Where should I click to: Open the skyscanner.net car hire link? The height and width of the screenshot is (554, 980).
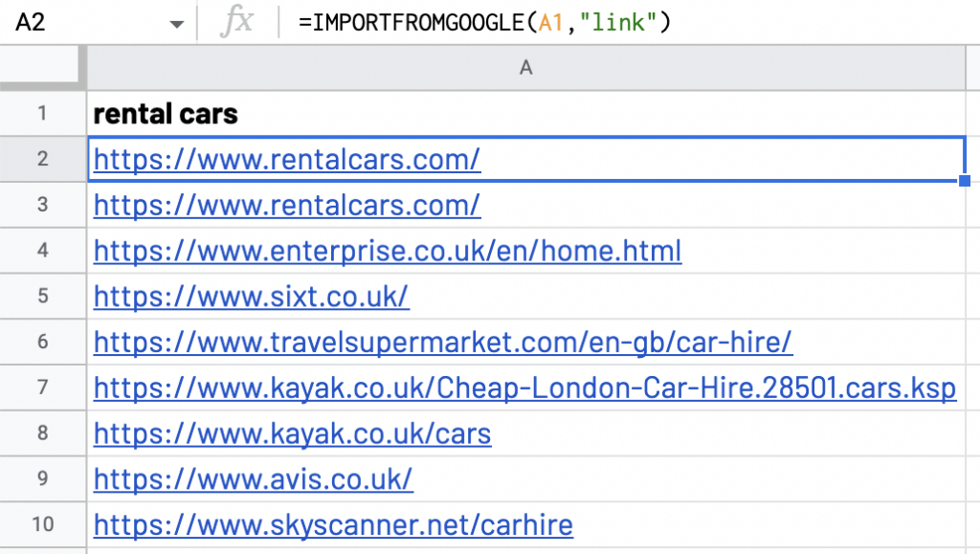point(333,524)
